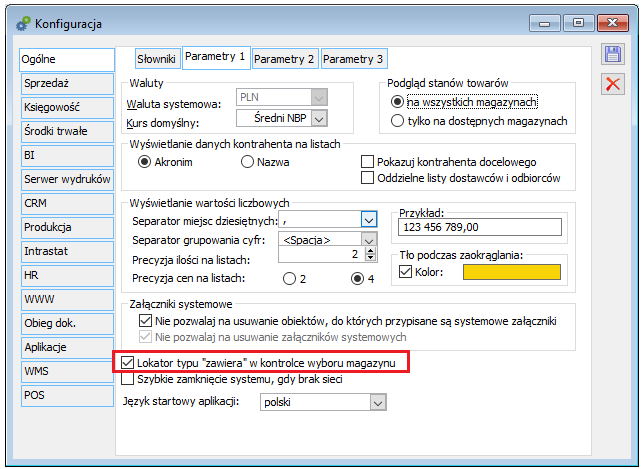The width and height of the screenshot is (642, 469).
Task: Select 'tylko na dostępnych magazynach' option
Action: coord(479,121)
